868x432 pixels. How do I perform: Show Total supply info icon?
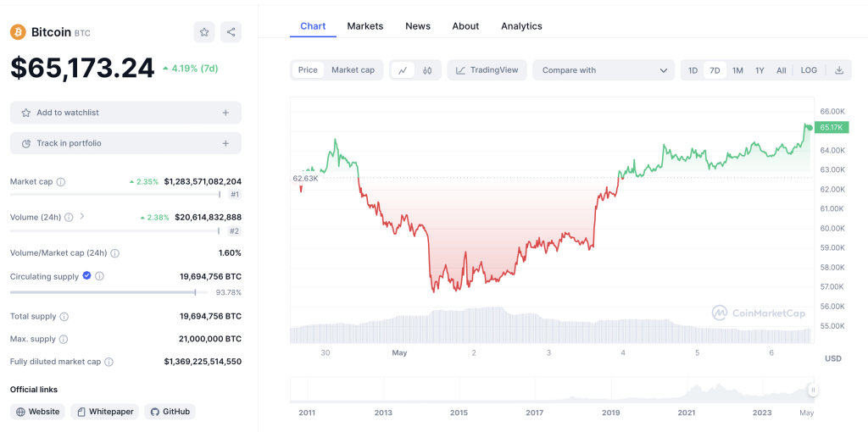coord(64,317)
